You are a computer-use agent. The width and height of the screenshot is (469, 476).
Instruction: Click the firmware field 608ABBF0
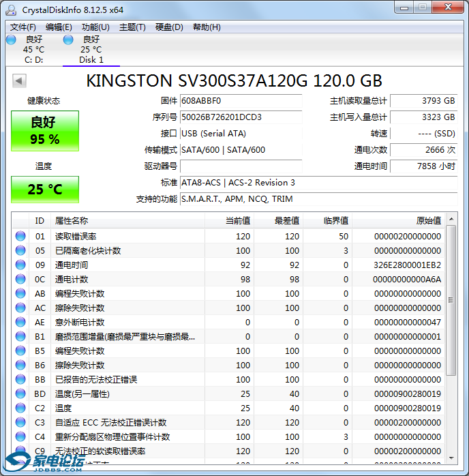pyautogui.click(x=241, y=101)
